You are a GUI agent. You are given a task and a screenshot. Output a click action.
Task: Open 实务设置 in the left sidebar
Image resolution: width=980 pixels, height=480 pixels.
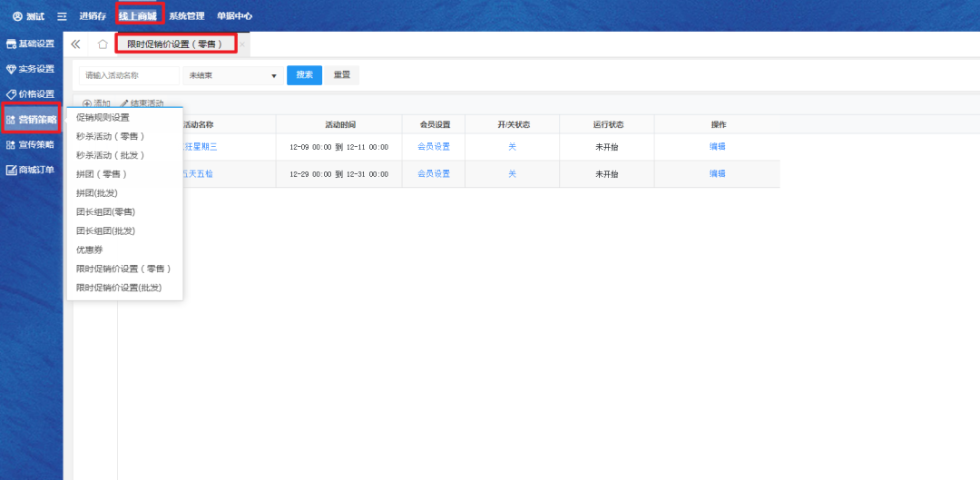(x=31, y=69)
